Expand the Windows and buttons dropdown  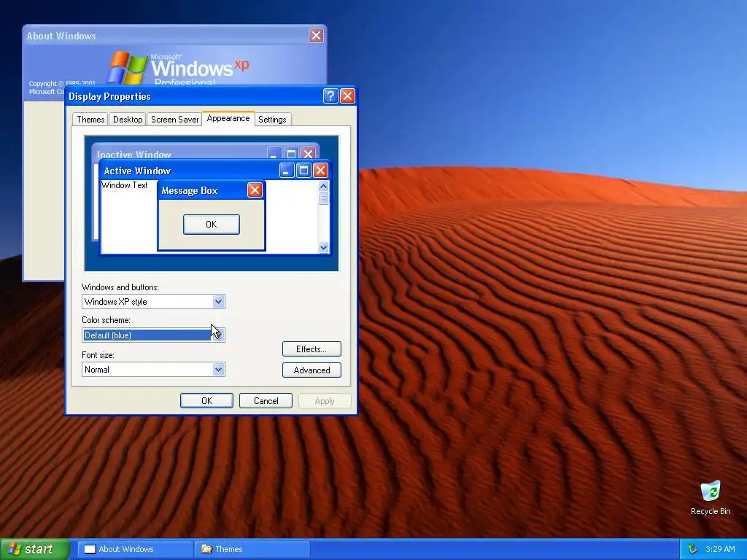click(x=218, y=301)
